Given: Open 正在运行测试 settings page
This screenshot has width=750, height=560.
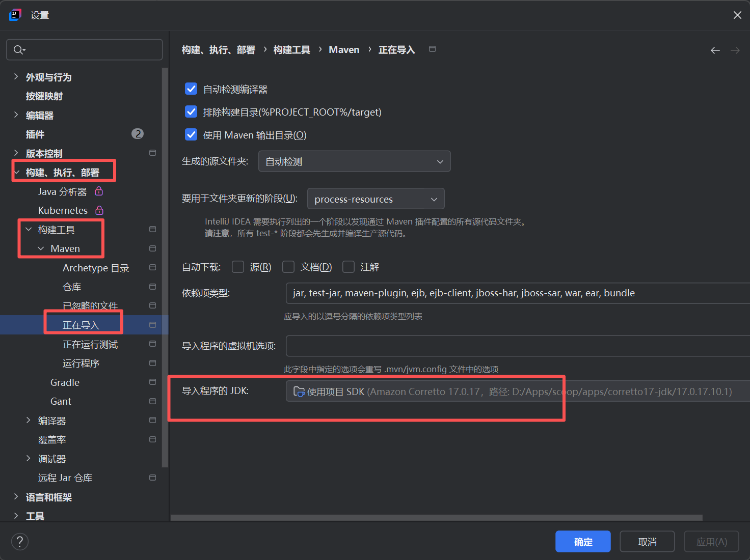Looking at the screenshot, I should pos(90,344).
